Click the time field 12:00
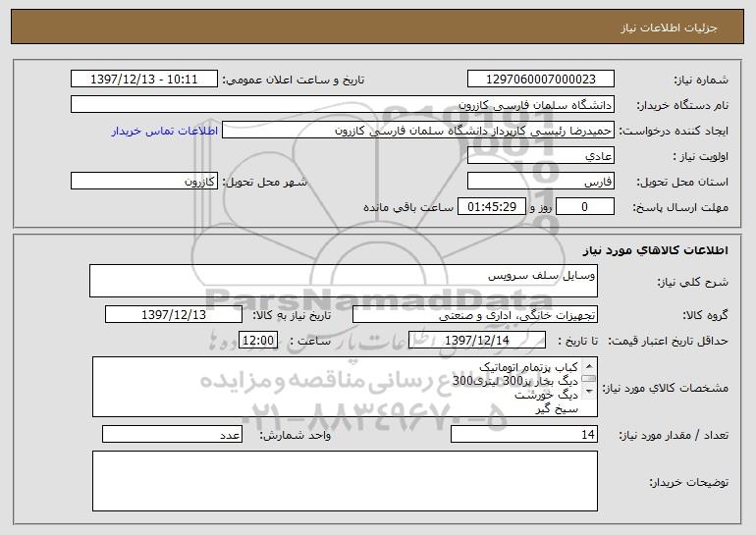Image resolution: width=756 pixels, height=535 pixels. (258, 341)
